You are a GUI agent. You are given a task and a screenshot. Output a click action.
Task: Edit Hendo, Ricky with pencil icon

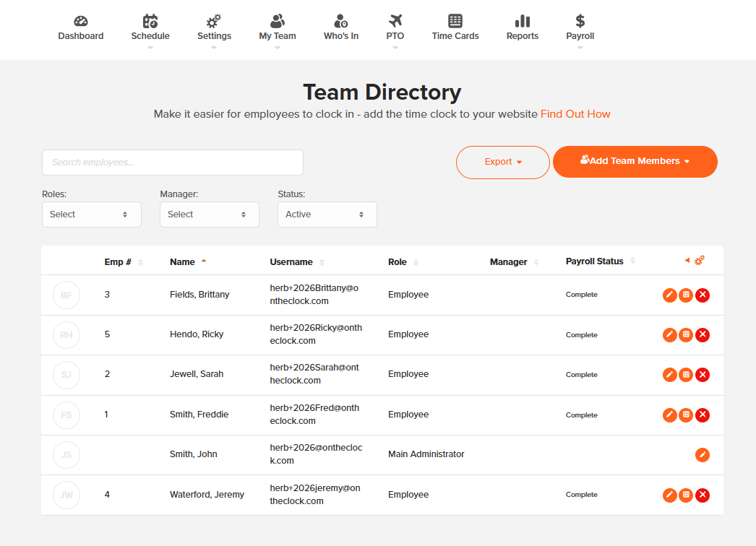[x=670, y=334]
